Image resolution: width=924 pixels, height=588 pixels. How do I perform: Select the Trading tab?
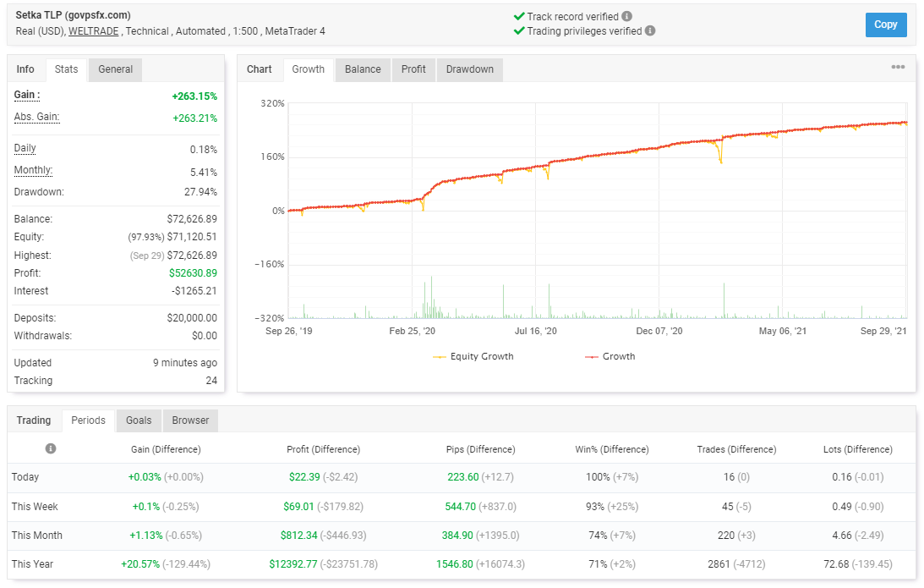[34, 420]
